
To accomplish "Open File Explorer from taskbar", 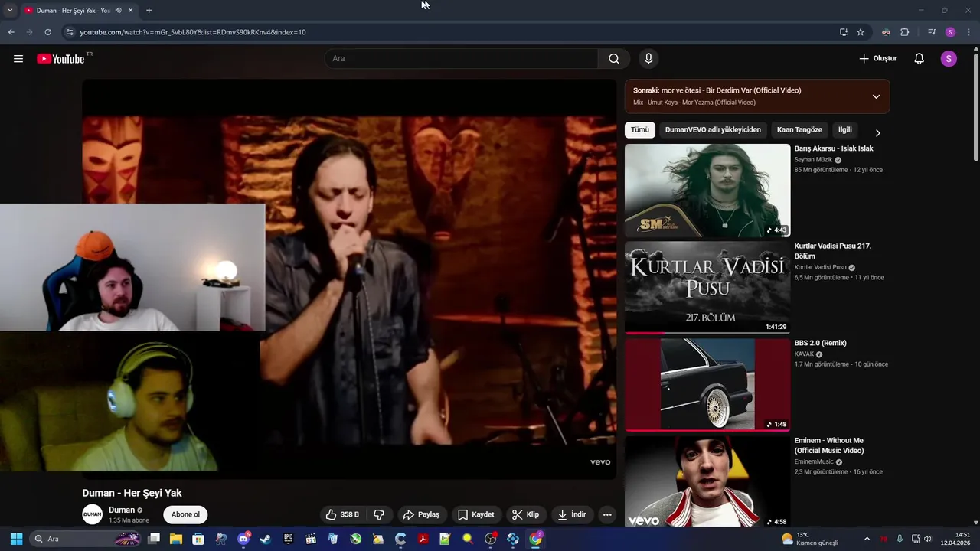I will click(176, 539).
